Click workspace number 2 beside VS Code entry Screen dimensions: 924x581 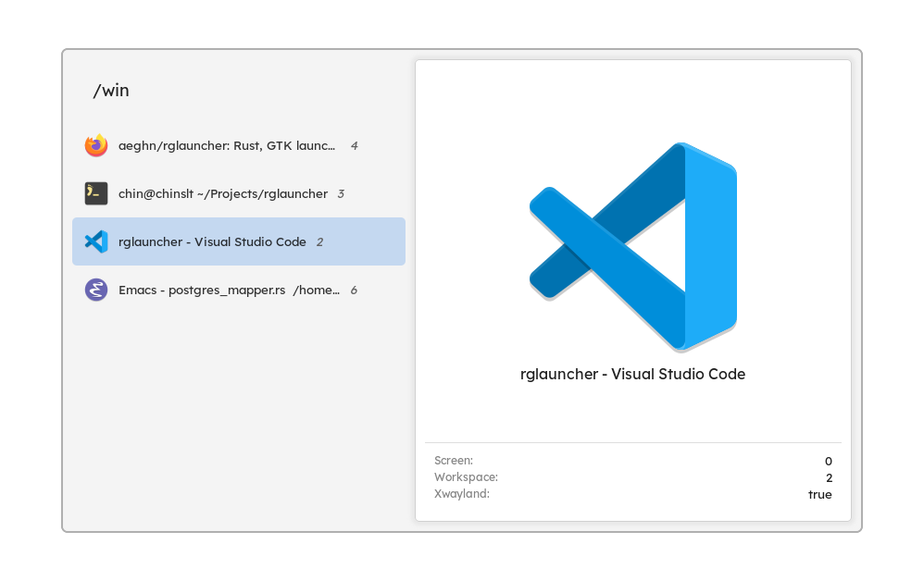(320, 242)
